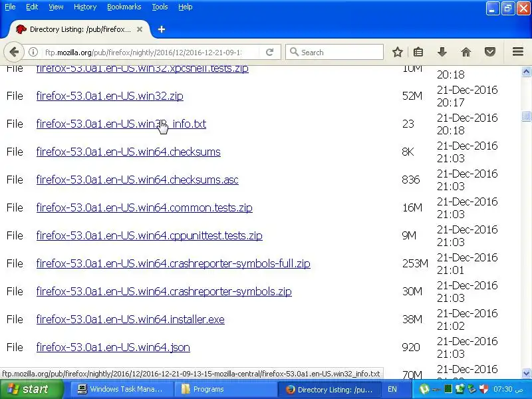Open firefox-53.0a1.en-US.win32.xpcshell.tests.zip link
Screen dimensions: 532x399
(142, 68)
